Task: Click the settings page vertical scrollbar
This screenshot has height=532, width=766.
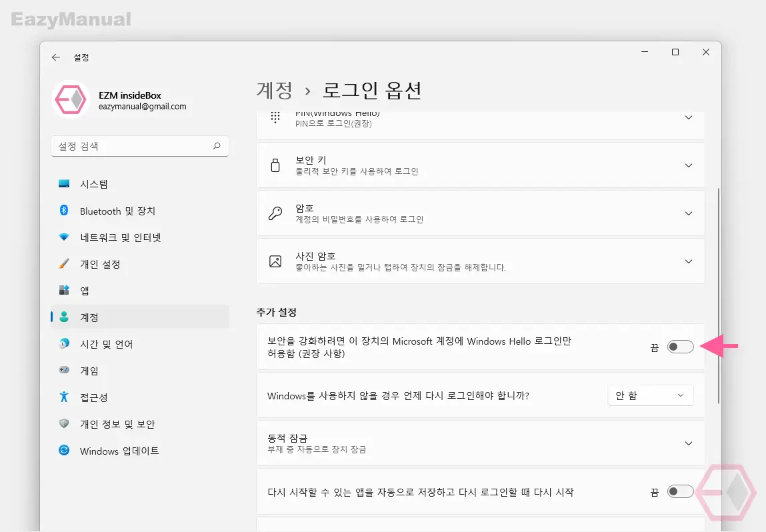Action: [719, 295]
